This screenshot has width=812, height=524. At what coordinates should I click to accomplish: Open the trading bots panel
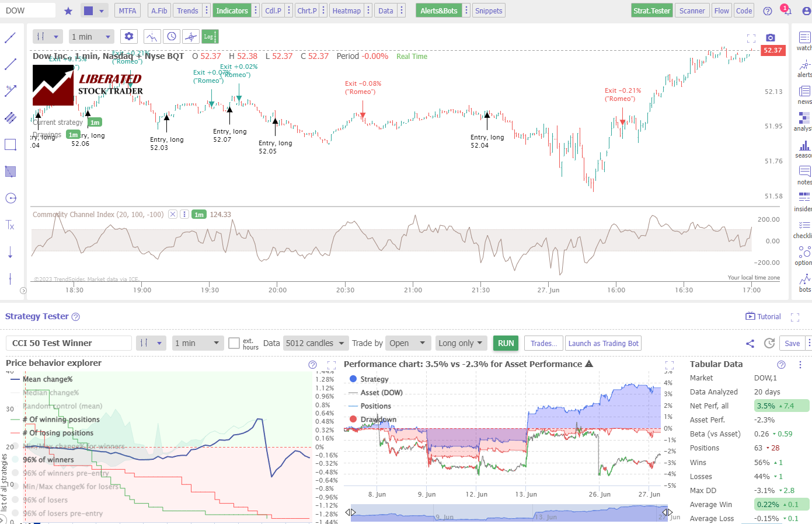coord(804,281)
